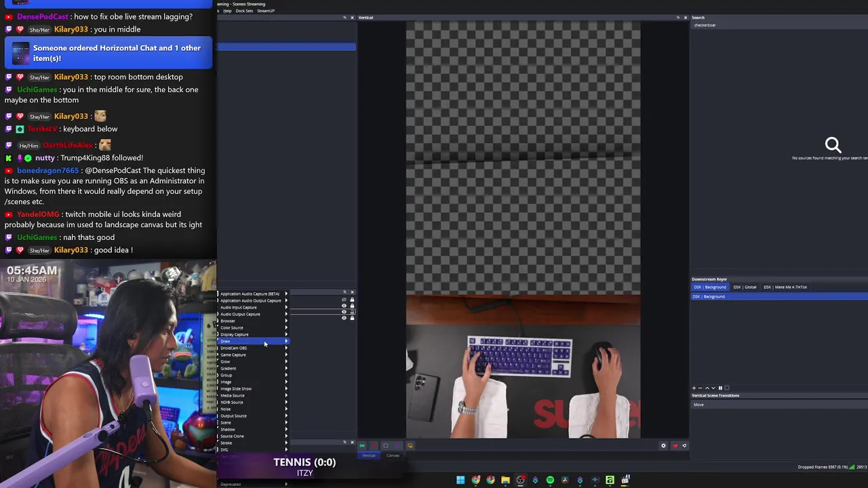Viewport: 868px width, 488px height.
Task: Open the Dock Sets menu
Action: click(x=244, y=11)
